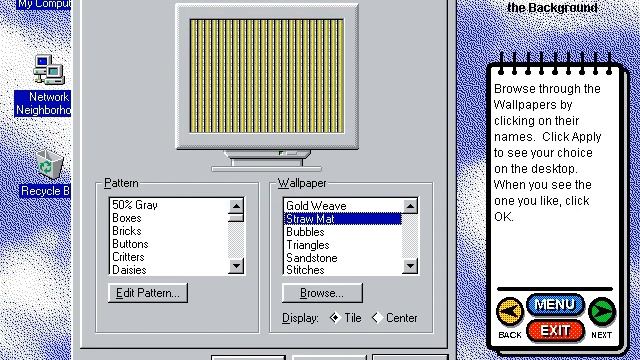Open the Edit Pattern dialog
The image size is (640, 360).
click(148, 293)
